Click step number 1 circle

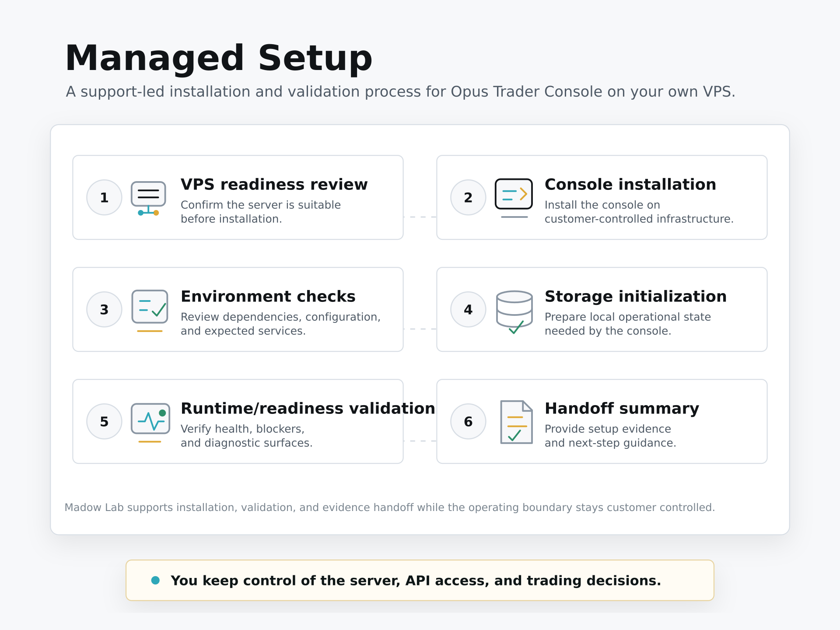(104, 197)
